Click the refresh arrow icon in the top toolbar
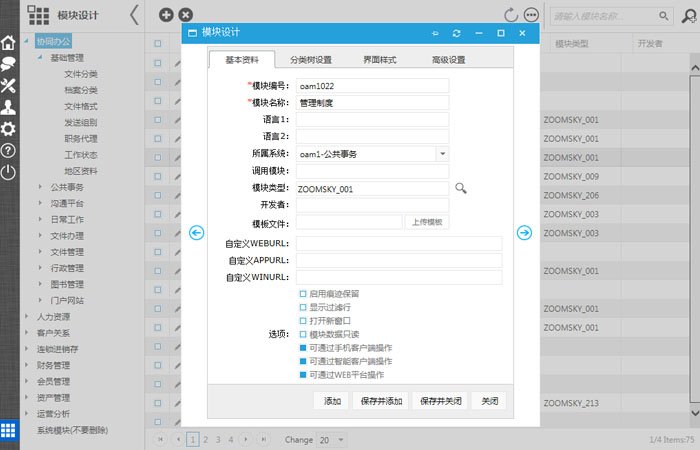The height and width of the screenshot is (450, 700). (x=511, y=15)
